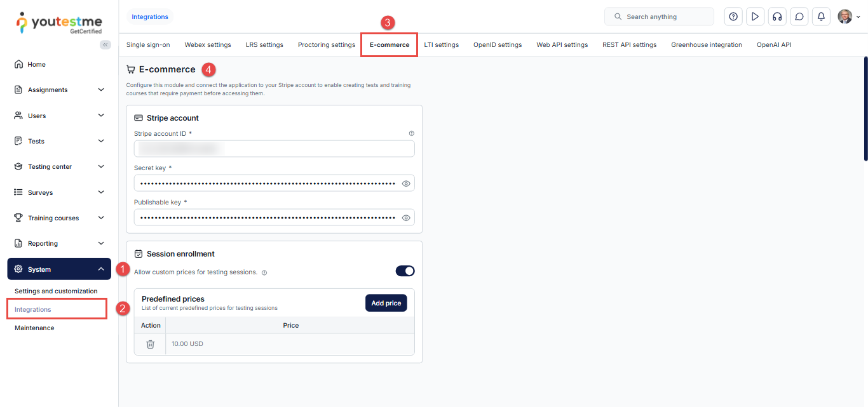Click the page vertical scrollbar
The height and width of the screenshot is (407, 868).
[865, 109]
